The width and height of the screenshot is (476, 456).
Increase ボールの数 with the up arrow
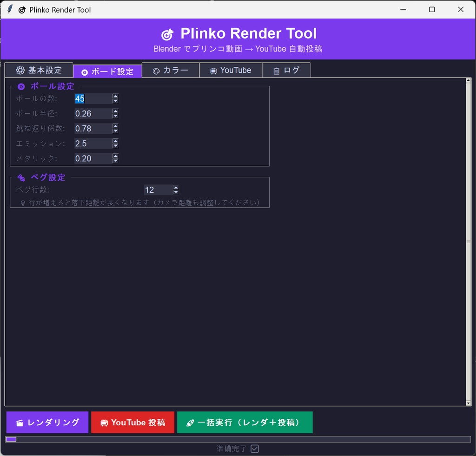pos(115,96)
